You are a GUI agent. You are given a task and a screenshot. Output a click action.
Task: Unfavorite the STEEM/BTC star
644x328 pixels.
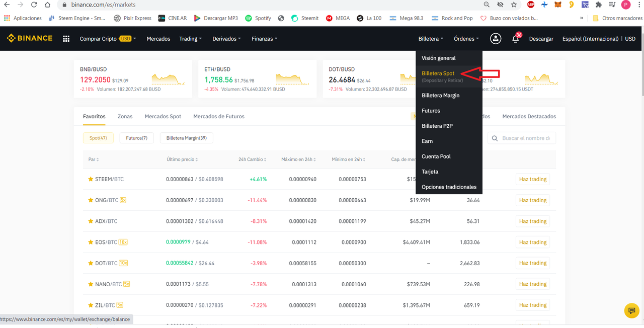pos(91,179)
